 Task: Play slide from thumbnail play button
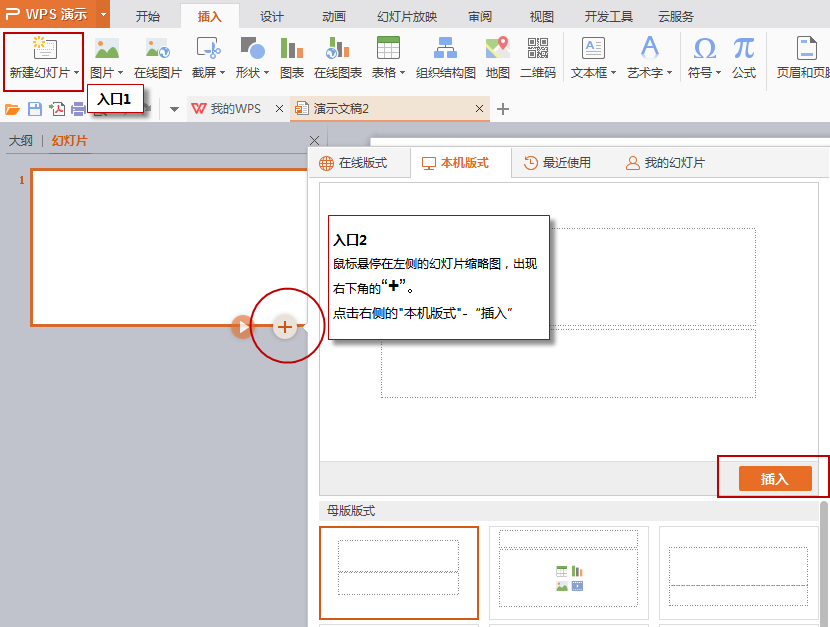pyautogui.click(x=242, y=327)
